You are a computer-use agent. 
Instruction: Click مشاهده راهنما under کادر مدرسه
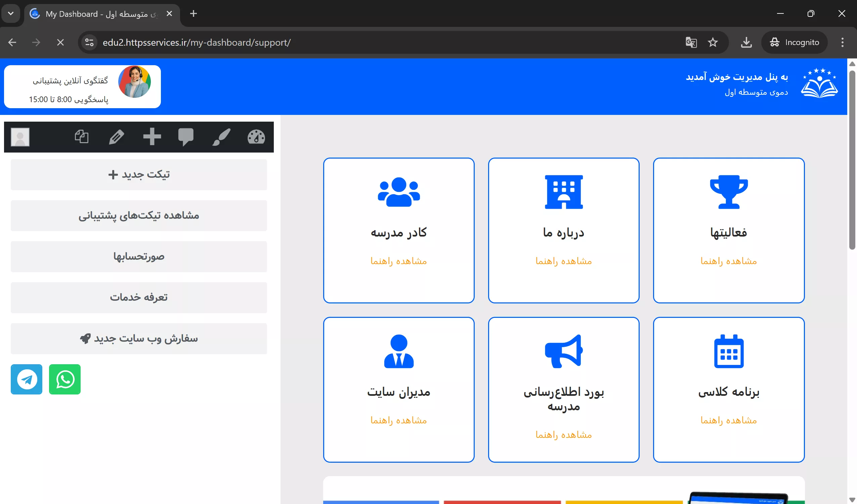pyautogui.click(x=398, y=261)
